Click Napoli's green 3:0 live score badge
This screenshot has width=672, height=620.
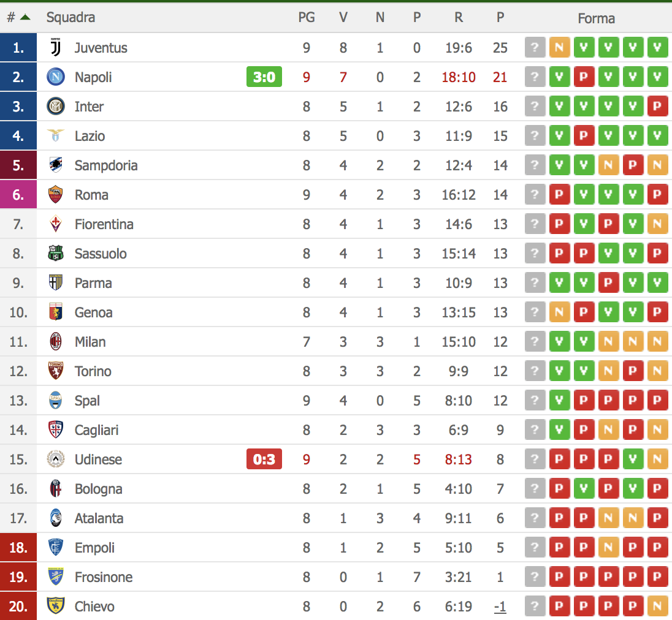[x=264, y=77]
